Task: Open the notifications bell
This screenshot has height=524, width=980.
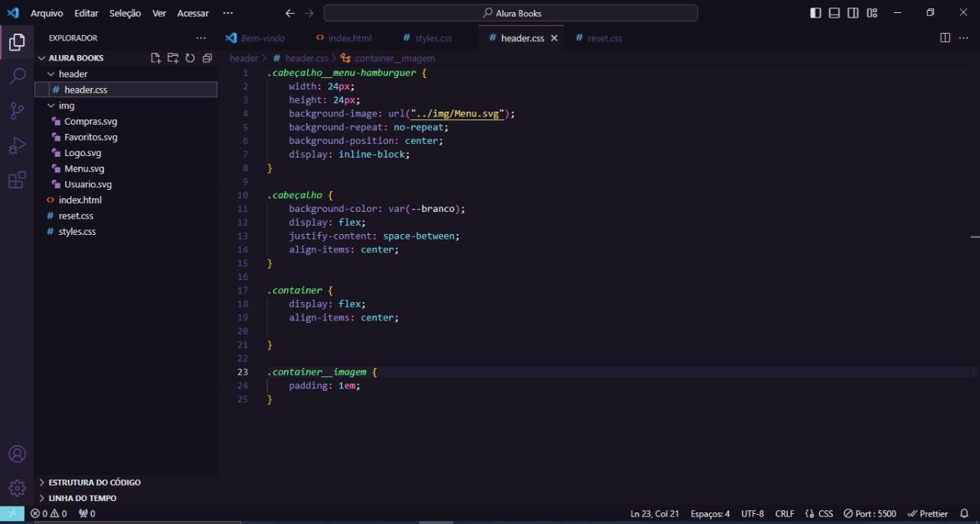Action: 965,514
